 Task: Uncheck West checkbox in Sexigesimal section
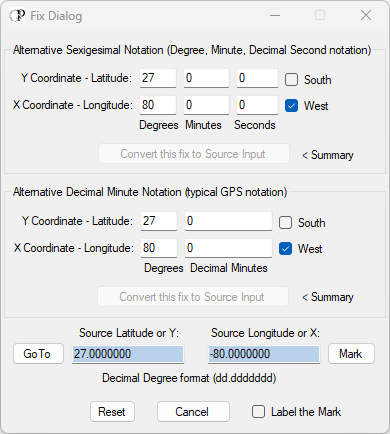coord(291,106)
